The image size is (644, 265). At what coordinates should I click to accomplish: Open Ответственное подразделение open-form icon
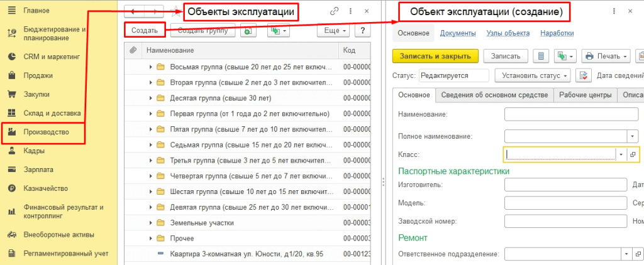638,254
